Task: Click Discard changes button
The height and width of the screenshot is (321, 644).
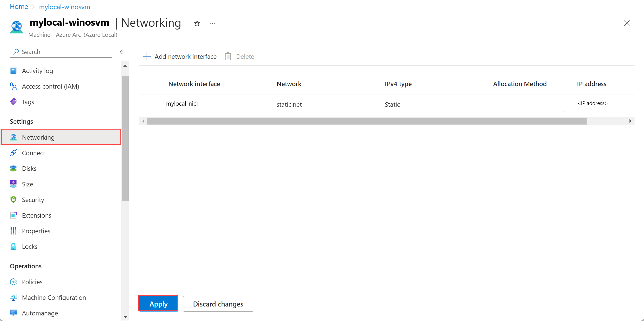Action: [218, 304]
